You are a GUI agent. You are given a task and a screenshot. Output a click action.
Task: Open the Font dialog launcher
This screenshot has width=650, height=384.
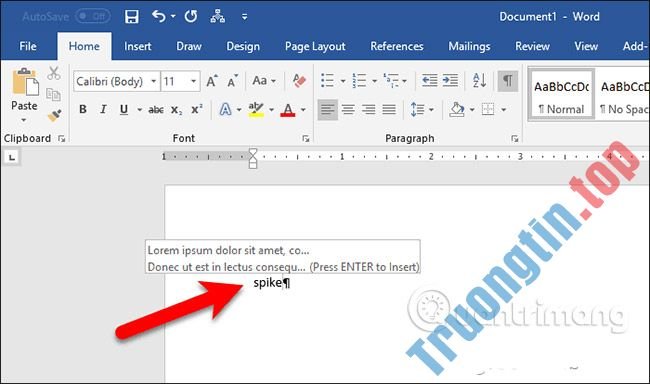point(306,139)
